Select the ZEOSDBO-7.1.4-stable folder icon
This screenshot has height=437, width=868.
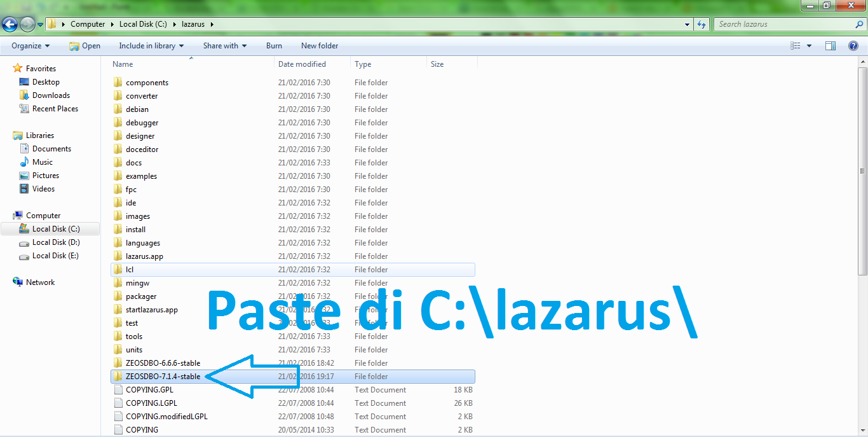point(118,376)
